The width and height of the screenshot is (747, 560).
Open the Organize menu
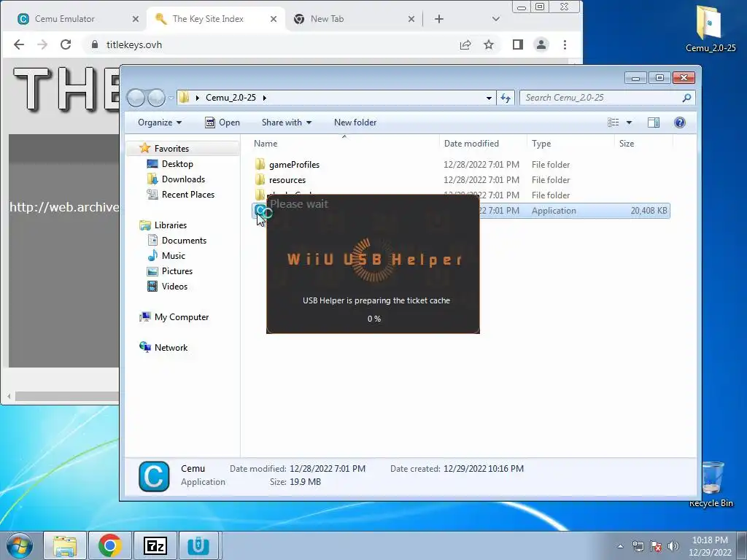[x=160, y=122]
